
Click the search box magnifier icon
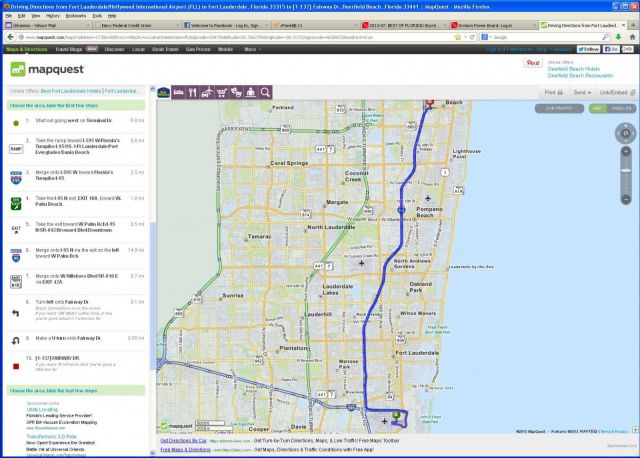click(x=606, y=37)
